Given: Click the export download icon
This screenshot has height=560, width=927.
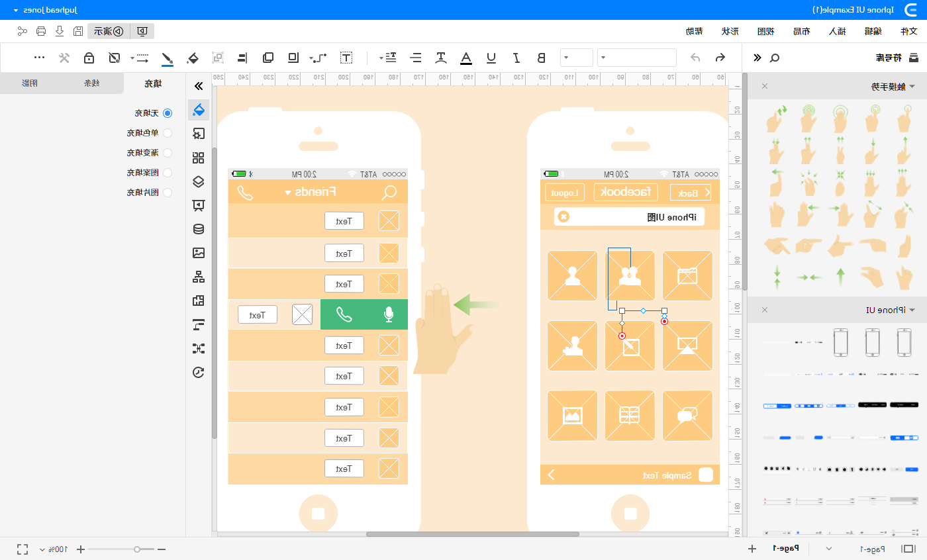Looking at the screenshot, I should point(60,30).
